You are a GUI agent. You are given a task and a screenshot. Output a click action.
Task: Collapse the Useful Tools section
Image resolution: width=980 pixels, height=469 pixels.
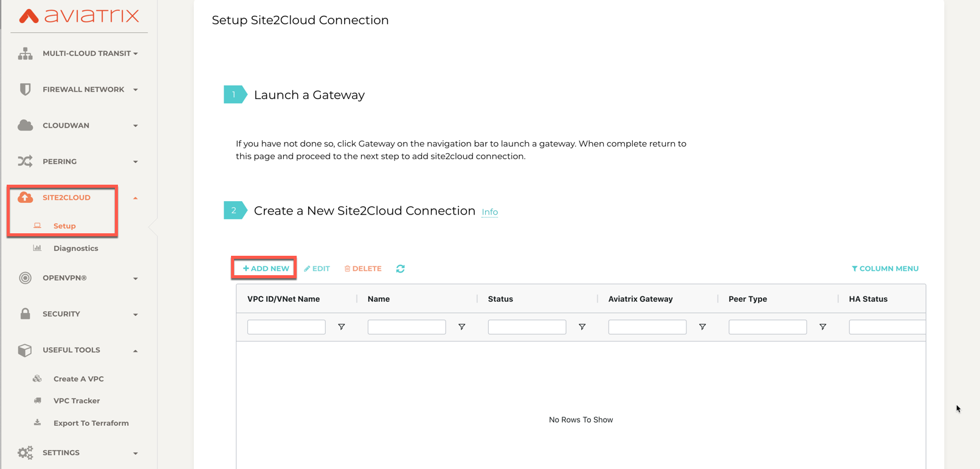71,349
